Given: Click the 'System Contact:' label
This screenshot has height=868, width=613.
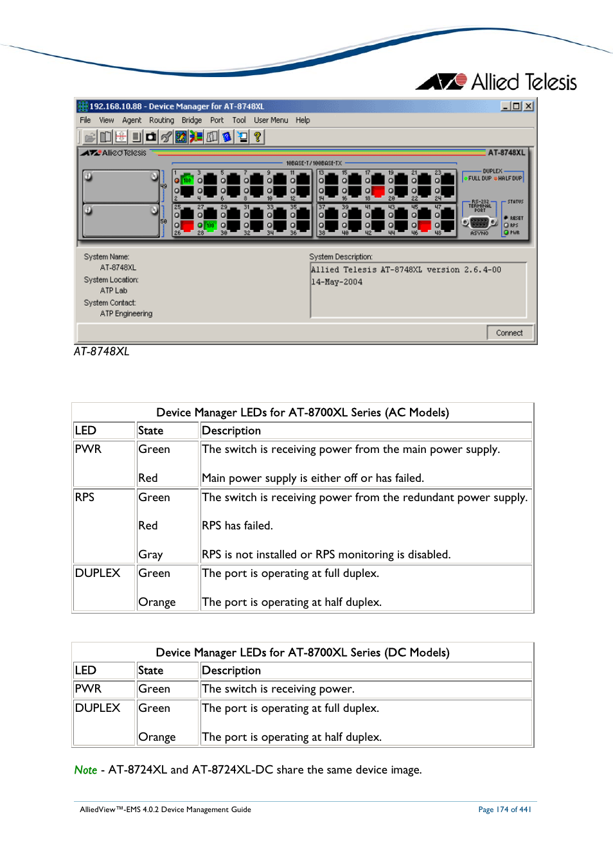Looking at the screenshot, I should tap(110, 303).
